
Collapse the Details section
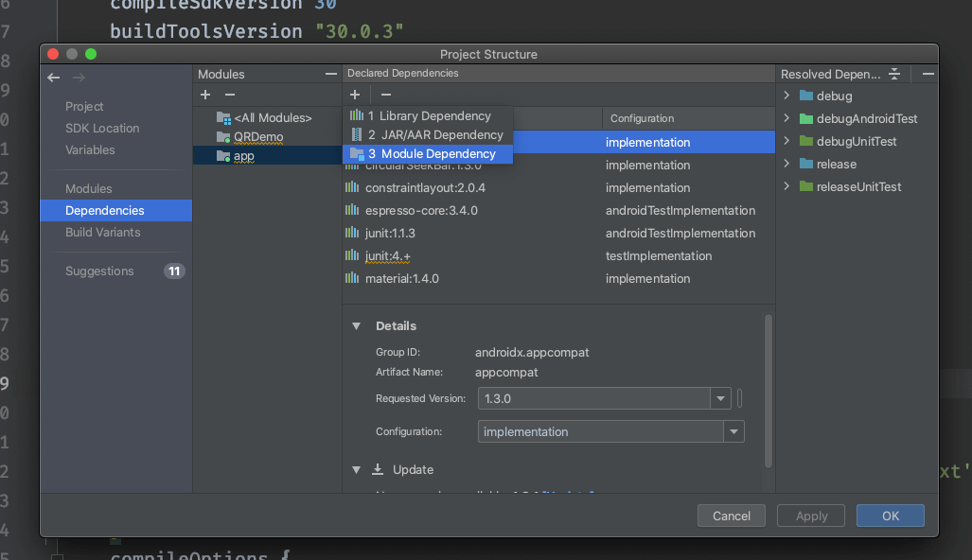click(356, 325)
